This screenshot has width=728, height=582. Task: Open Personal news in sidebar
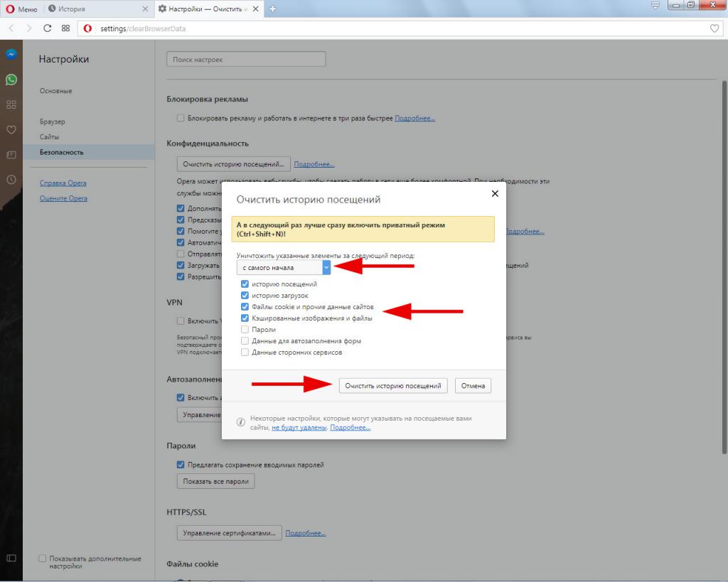click(x=11, y=154)
